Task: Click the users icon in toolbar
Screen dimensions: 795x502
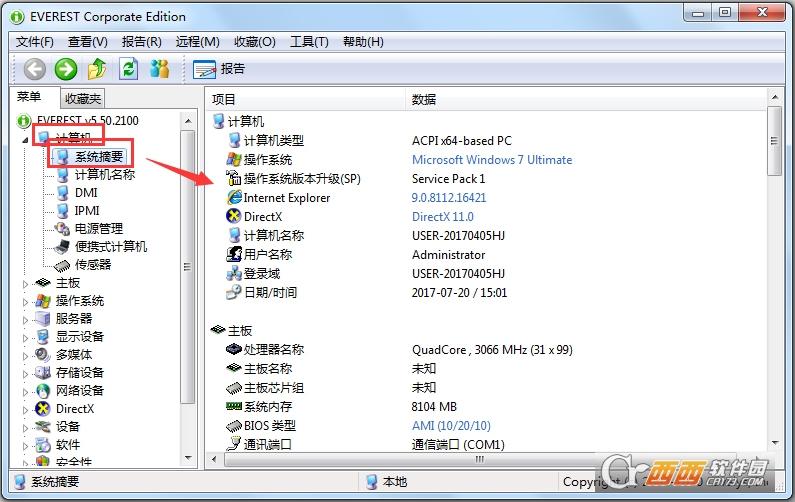Action: coord(160,68)
